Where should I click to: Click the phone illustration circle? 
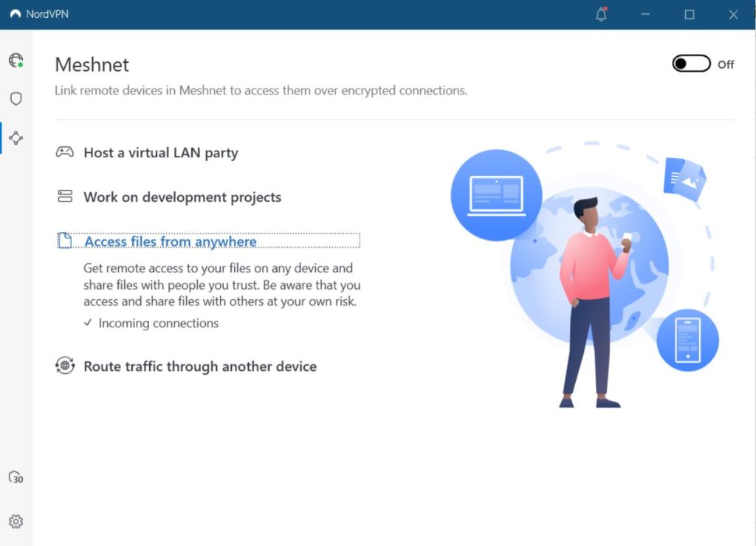click(x=687, y=340)
